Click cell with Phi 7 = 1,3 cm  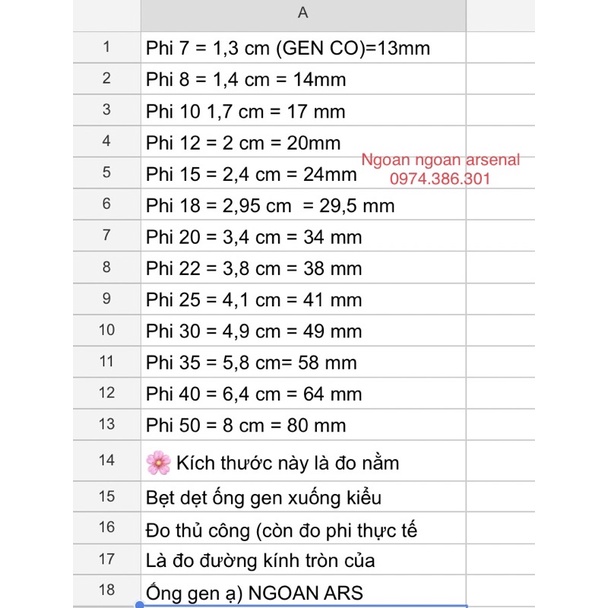290,47
